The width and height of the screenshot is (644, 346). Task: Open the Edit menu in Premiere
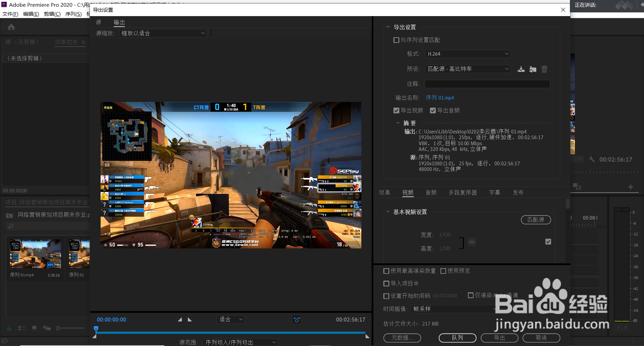(x=31, y=14)
